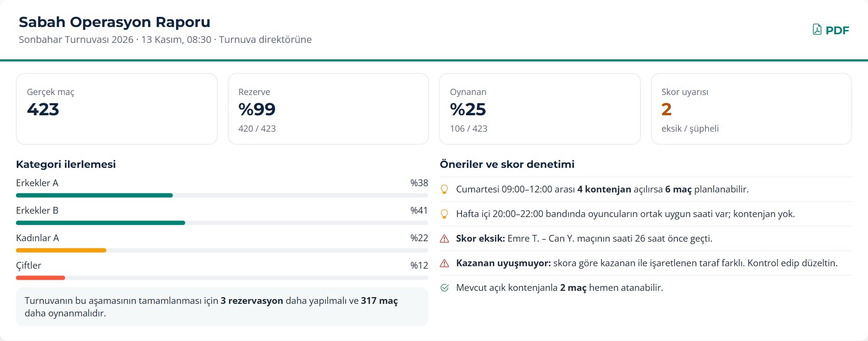This screenshot has height=341, width=868.
Task: Click the PDF file icon
Action: (x=817, y=30)
